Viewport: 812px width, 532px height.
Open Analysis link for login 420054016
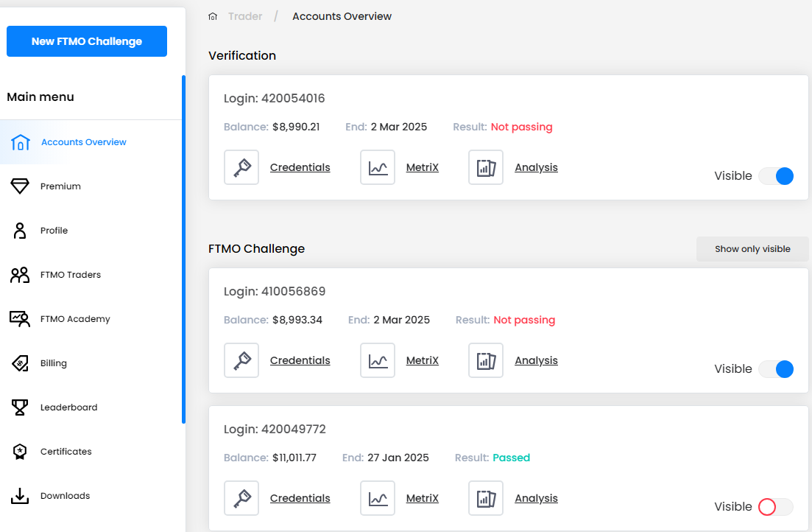(x=536, y=167)
